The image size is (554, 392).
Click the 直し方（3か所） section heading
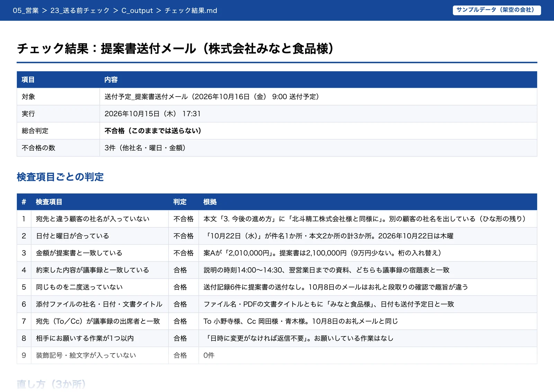point(51,384)
